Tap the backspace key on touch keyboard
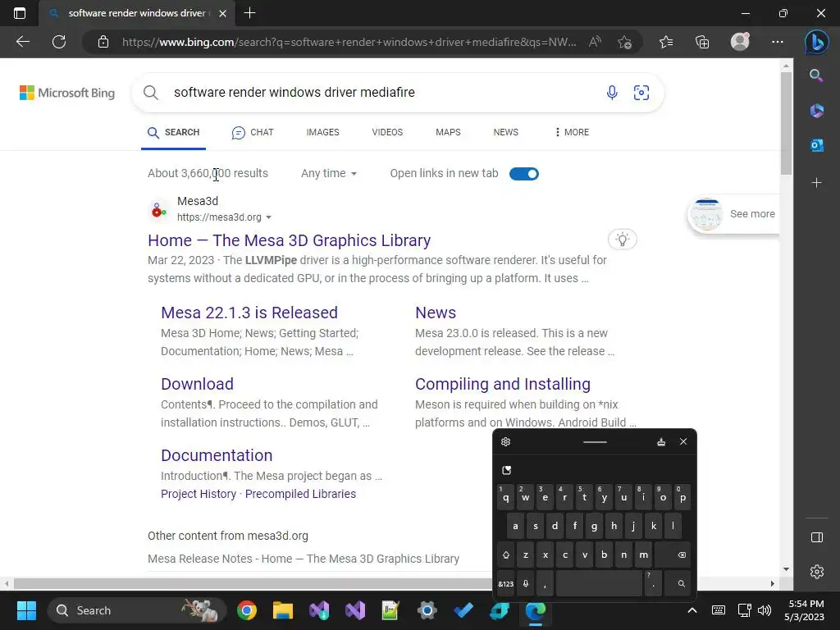The height and width of the screenshot is (630, 840). [x=673, y=555]
